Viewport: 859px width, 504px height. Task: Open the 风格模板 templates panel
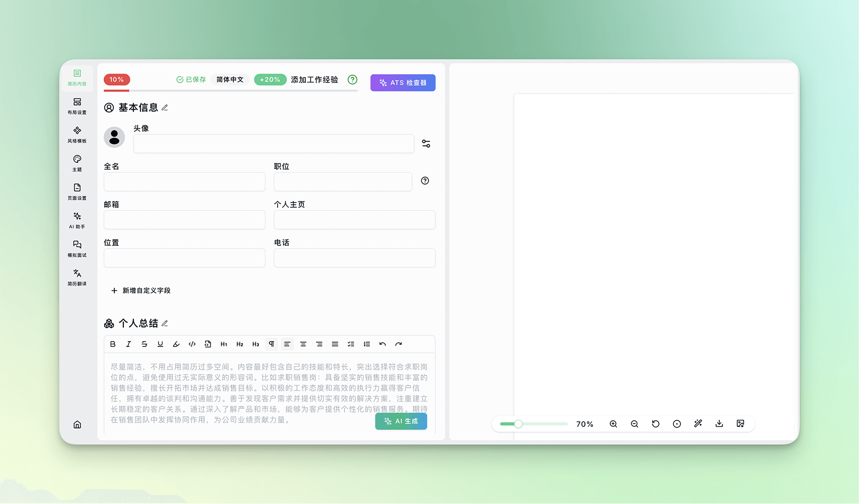pyautogui.click(x=77, y=134)
